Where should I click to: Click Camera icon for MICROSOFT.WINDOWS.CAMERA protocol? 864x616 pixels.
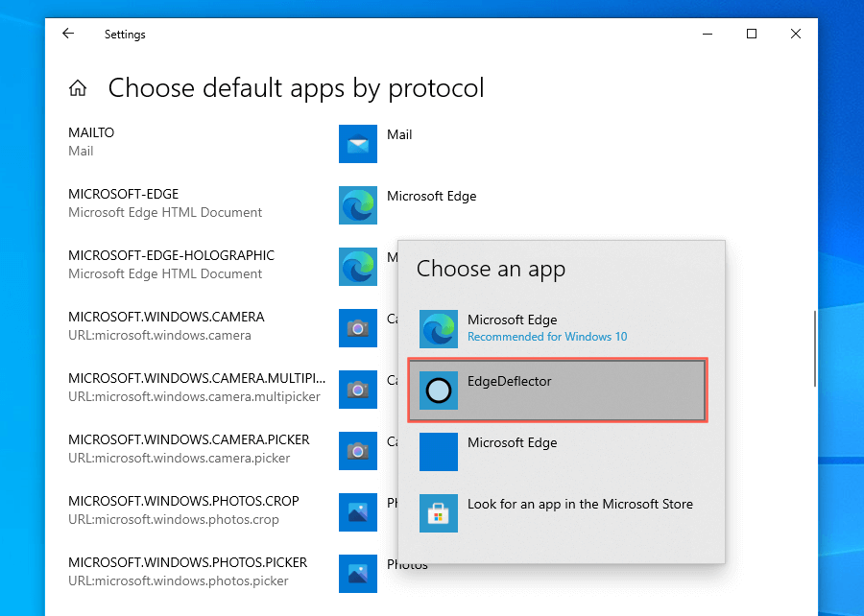click(x=358, y=328)
